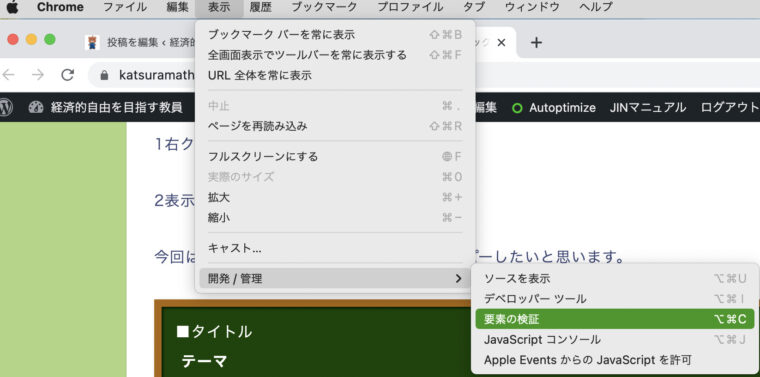Click the browser forward arrow
Screen dimensions: 760x377
37,75
